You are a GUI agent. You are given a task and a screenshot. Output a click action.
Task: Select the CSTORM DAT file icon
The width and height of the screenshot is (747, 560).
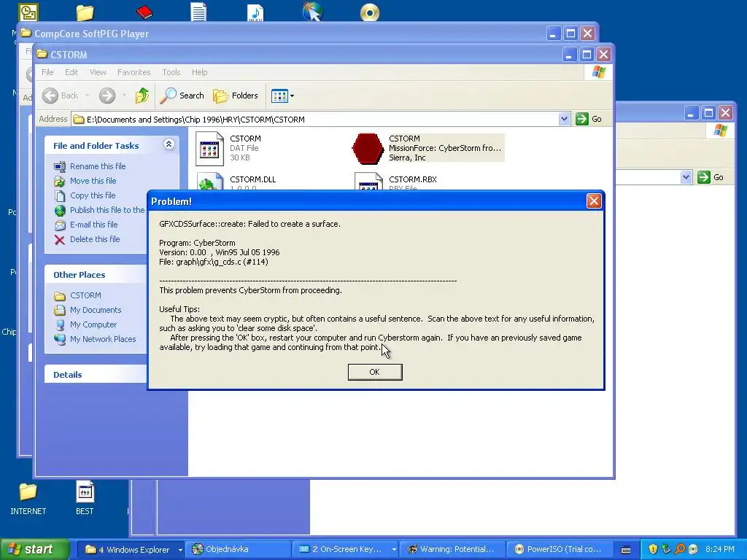[x=209, y=149]
